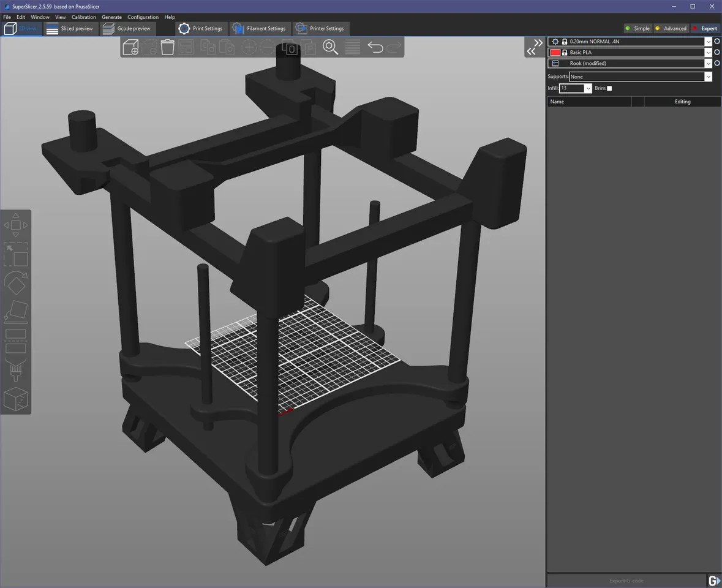Click the Copy toolbar icon
The width and height of the screenshot is (722, 588).
(208, 47)
